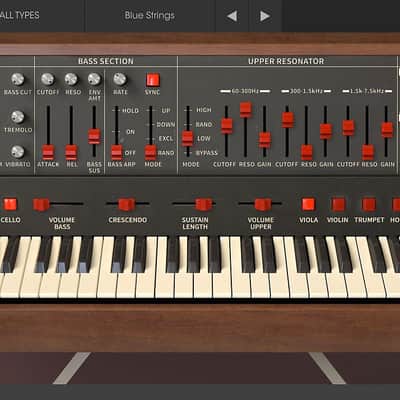Image resolution: width=400 pixels, height=400 pixels.
Task: Go to previous preset with left arrow
Action: 232,16
